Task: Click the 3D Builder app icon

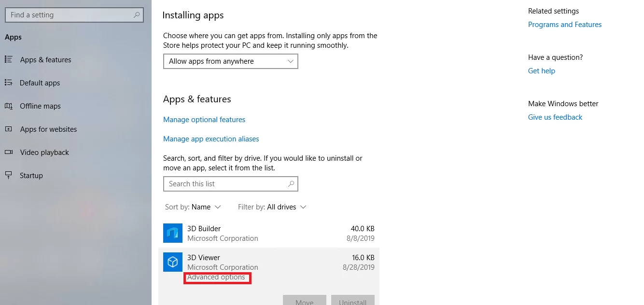Action: [172, 233]
